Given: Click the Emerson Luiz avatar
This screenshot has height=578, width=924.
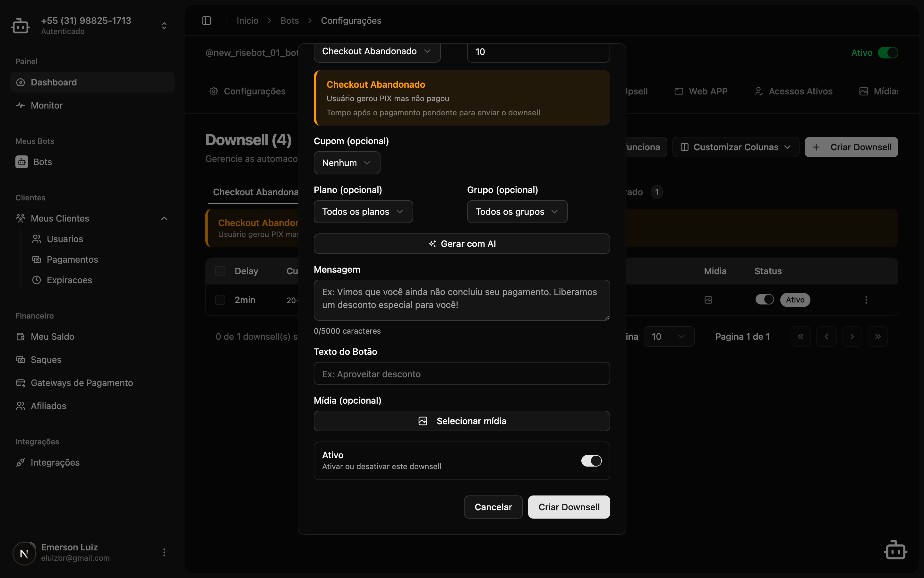Looking at the screenshot, I should [x=24, y=553].
